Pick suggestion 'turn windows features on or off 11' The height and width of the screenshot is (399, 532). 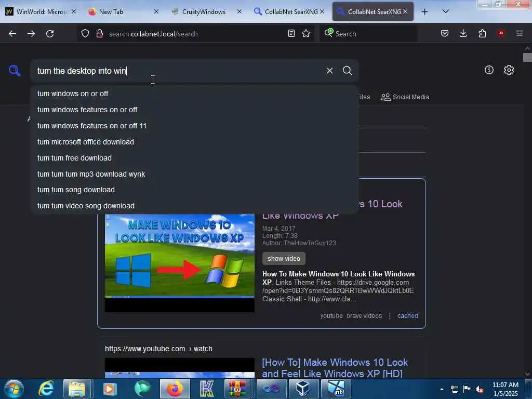pos(194,126)
